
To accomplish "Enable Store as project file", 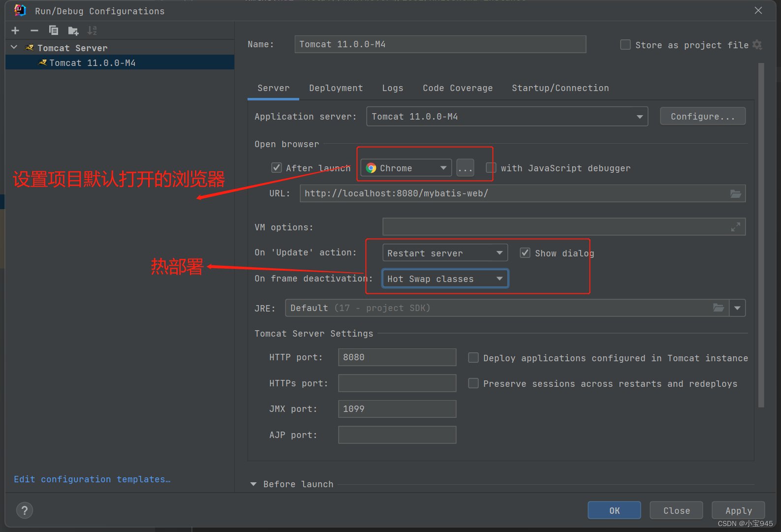I will click(625, 45).
